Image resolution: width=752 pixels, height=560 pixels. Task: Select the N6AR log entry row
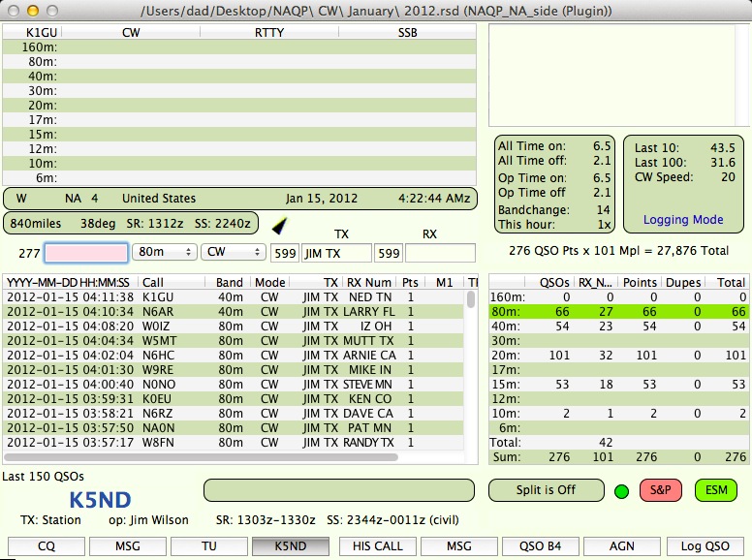(x=234, y=312)
